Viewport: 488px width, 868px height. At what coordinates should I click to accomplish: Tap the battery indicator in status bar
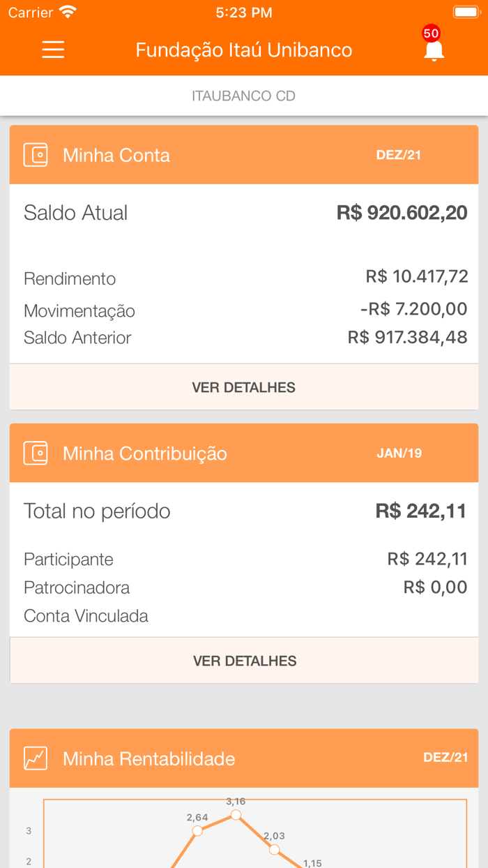(x=466, y=11)
